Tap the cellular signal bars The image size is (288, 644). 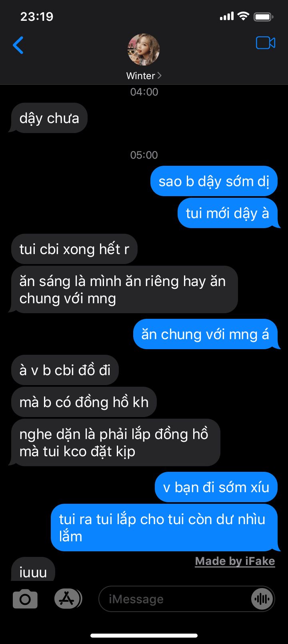226,16
